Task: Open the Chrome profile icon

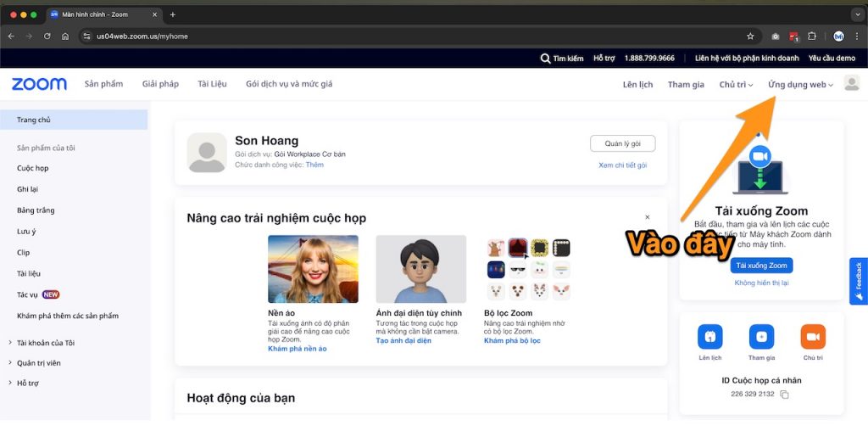Action: click(x=838, y=36)
